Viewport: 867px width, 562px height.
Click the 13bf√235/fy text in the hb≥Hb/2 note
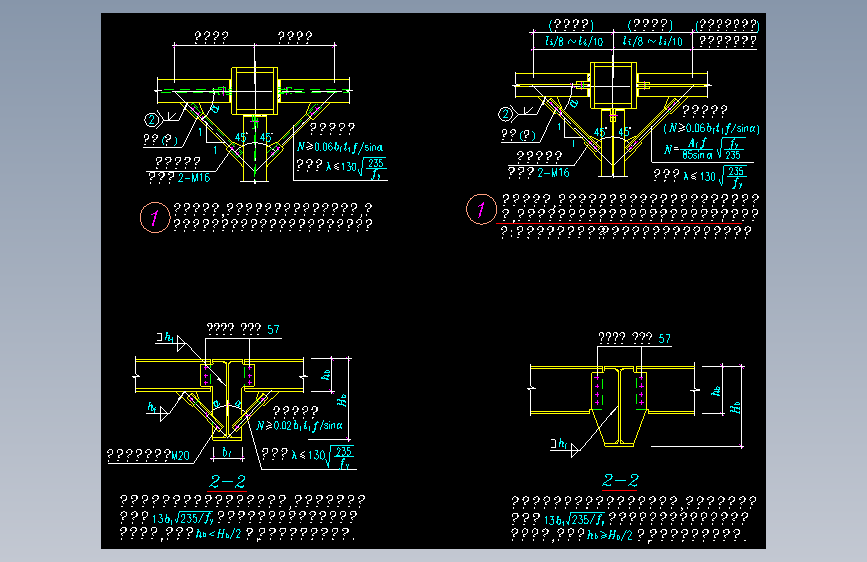(574, 519)
